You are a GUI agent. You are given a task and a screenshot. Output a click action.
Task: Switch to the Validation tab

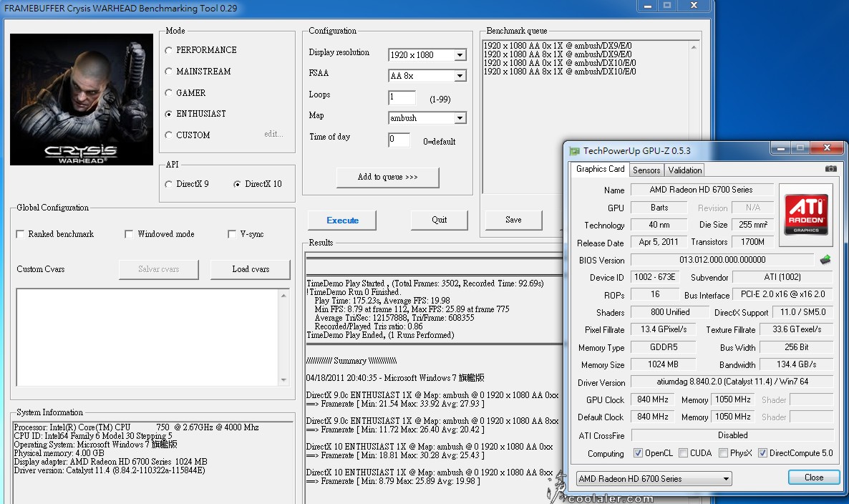tap(684, 170)
